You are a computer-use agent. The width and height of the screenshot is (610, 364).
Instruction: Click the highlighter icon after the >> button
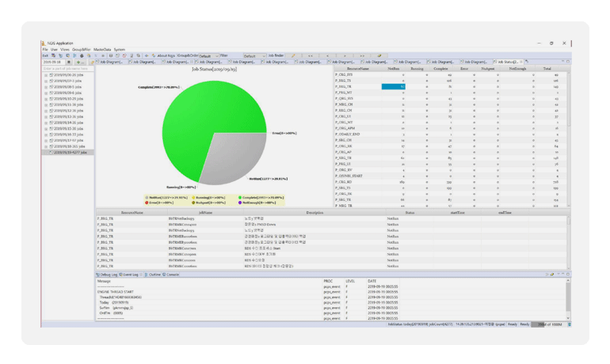[x=379, y=55]
